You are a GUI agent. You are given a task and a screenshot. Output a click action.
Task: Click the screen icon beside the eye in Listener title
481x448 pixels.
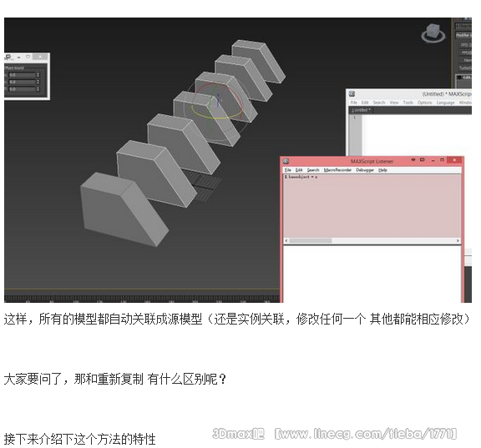point(422,160)
